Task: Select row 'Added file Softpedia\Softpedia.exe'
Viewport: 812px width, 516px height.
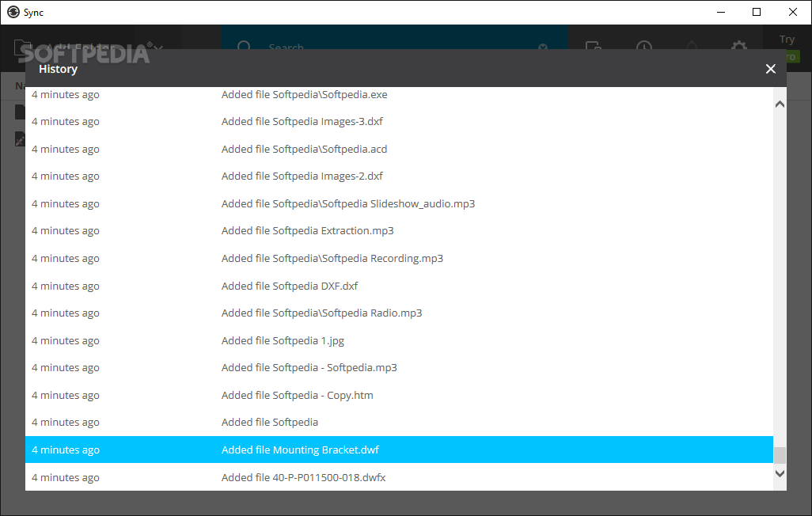Action: pos(399,95)
